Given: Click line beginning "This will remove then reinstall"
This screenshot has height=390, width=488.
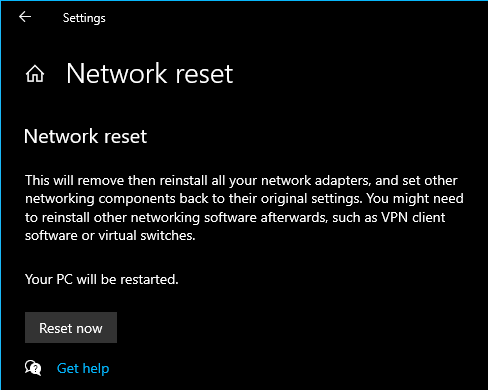Looking at the screenshot, I should pyautogui.click(x=241, y=181).
